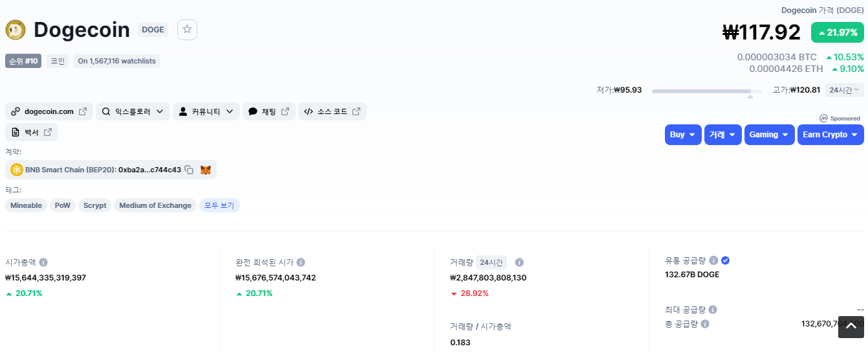868x353 pixels.
Task: Select the PoW tag
Action: [63, 205]
